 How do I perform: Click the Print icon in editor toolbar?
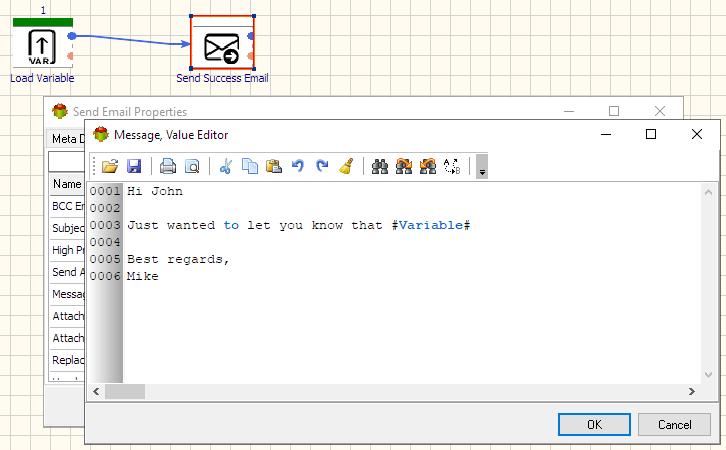(x=168, y=166)
